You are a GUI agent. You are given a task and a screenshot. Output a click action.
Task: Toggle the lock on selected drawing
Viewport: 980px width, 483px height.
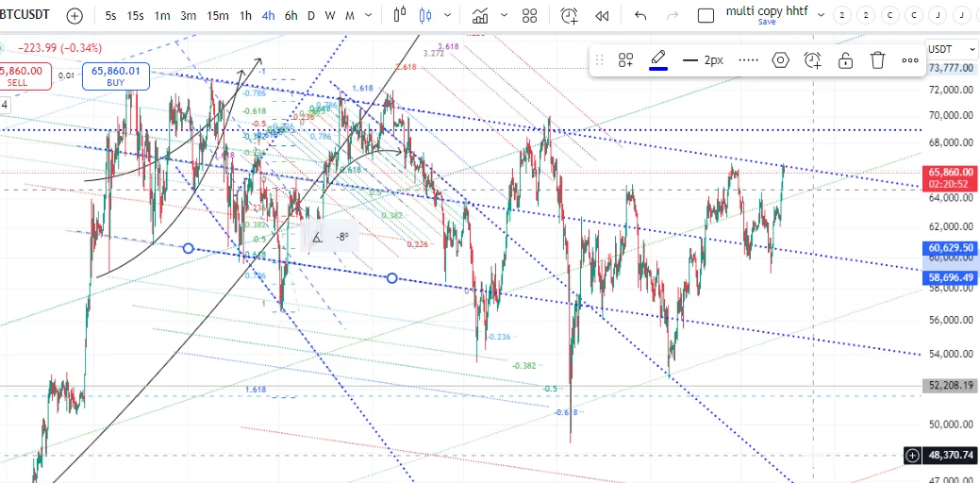pos(845,60)
